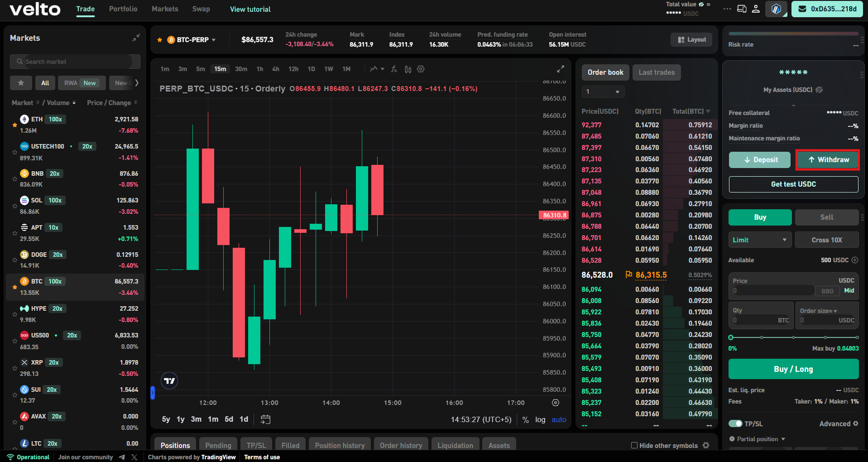Select the SOL market row
Viewport: 868px width, 462px height.
tap(75, 206)
